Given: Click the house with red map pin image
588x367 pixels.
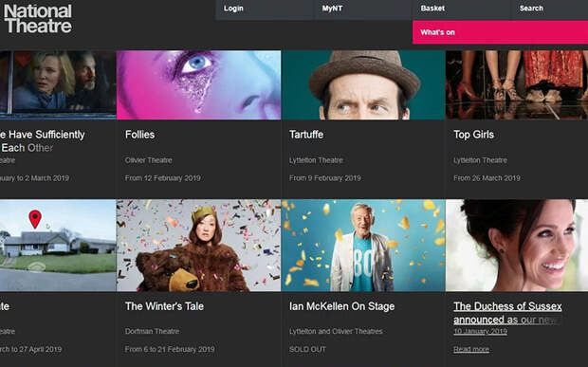Looking at the screenshot, I should [58, 246].
